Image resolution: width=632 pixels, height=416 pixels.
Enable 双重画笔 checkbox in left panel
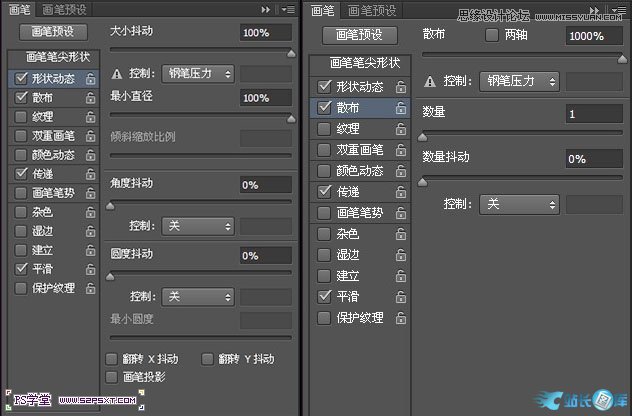[x=21, y=136]
